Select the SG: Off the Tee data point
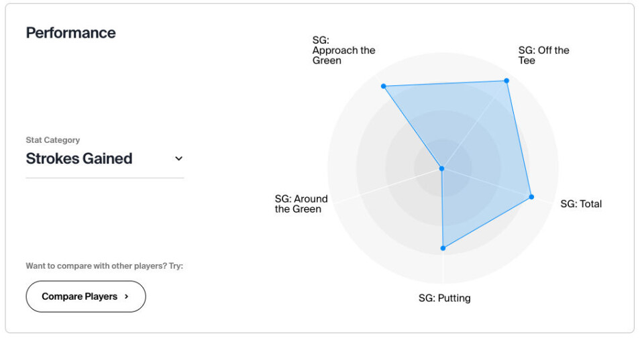Image resolution: width=644 pixels, height=342 pixels. tap(506, 80)
